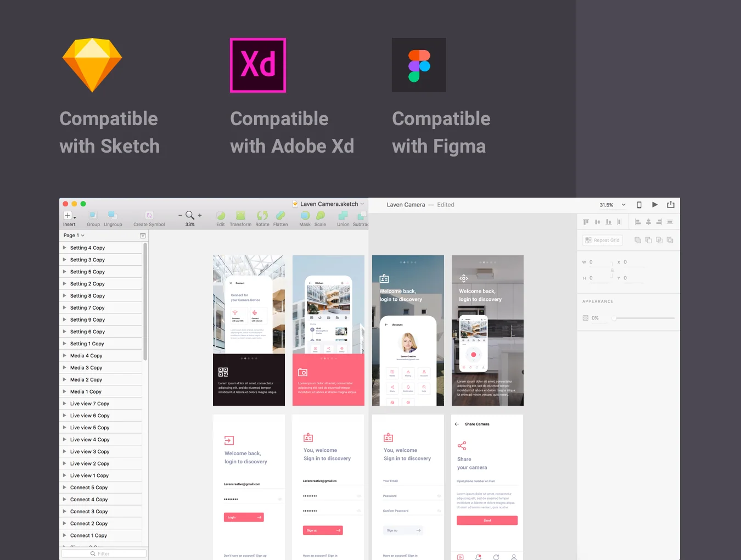Click the magnifier zoom icon in Sketch

click(190, 215)
